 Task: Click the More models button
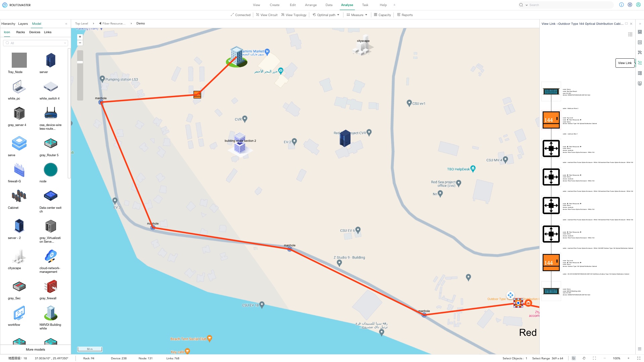pos(35,349)
